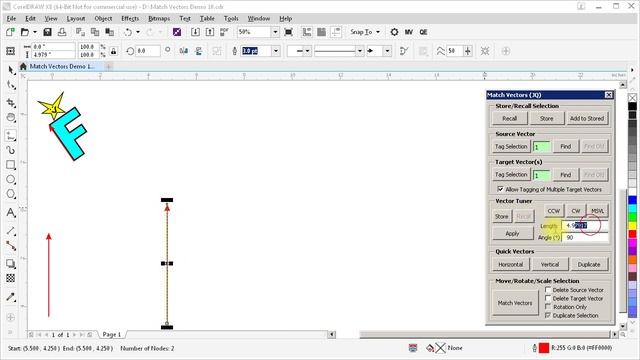Enable Delete Source Vector checkbox

click(548, 289)
